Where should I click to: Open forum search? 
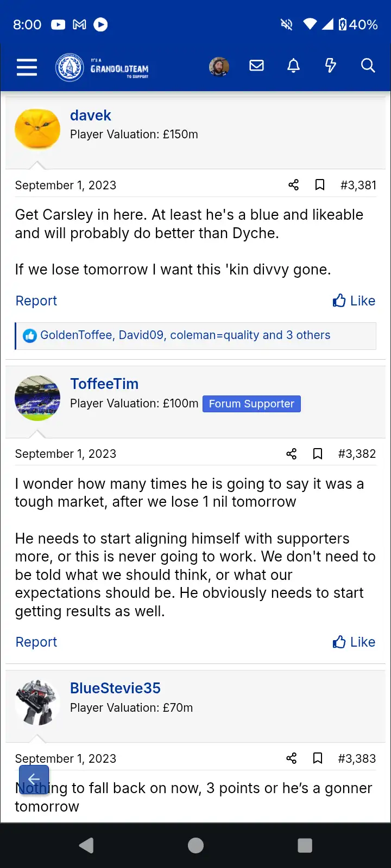point(368,66)
